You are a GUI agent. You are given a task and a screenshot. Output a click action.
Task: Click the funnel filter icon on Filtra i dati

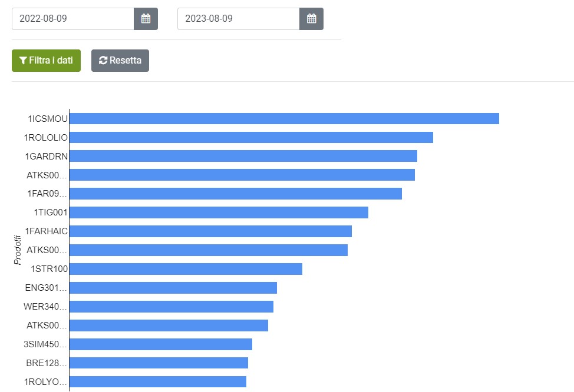pyautogui.click(x=22, y=60)
